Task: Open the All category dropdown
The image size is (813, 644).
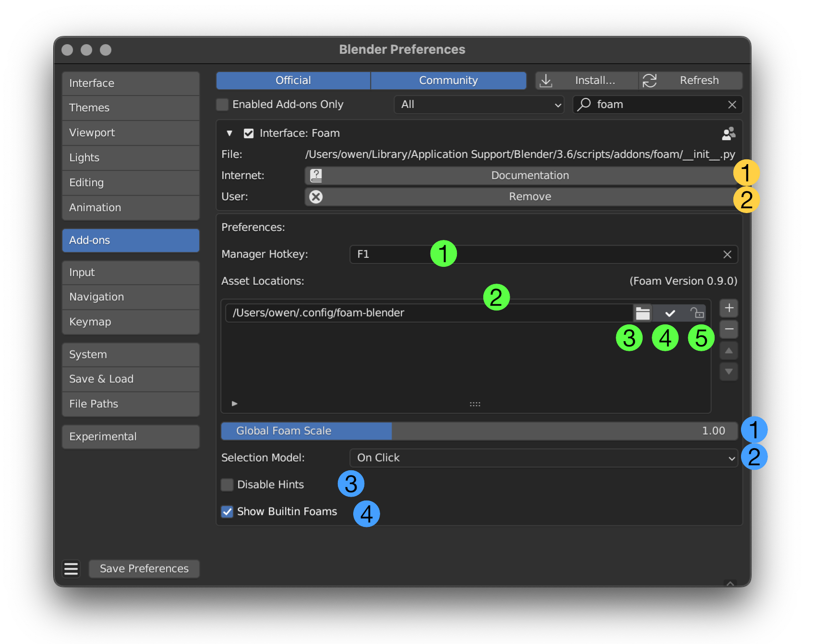Action: (x=478, y=105)
